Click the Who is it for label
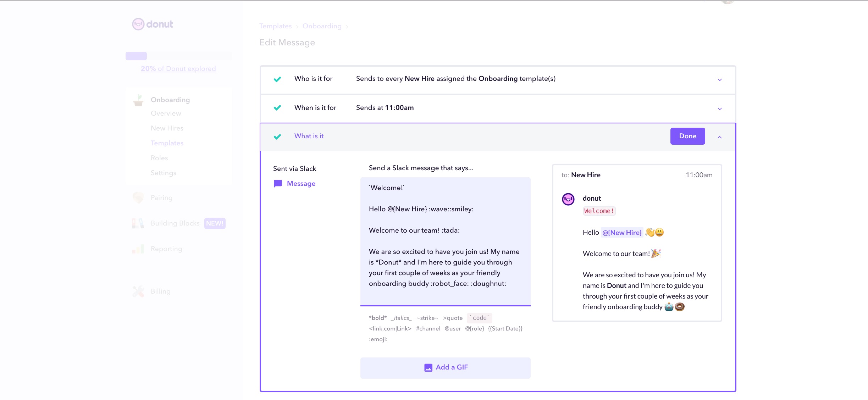The image size is (868, 400). coord(313,79)
